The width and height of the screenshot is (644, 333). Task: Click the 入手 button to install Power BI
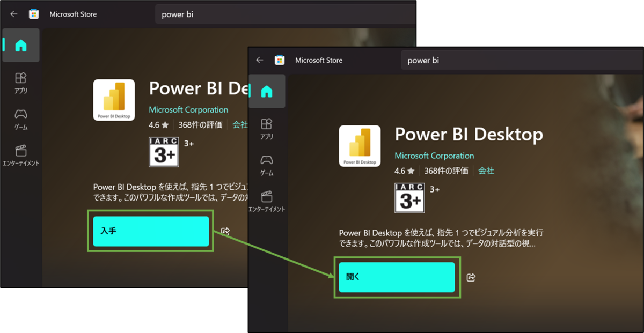[151, 231]
